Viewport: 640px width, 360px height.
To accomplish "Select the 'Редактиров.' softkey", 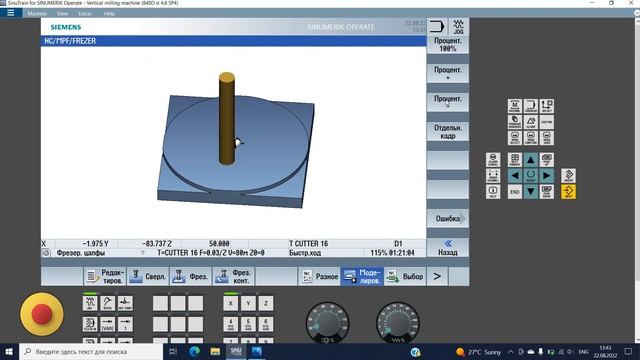I will coord(105,276).
